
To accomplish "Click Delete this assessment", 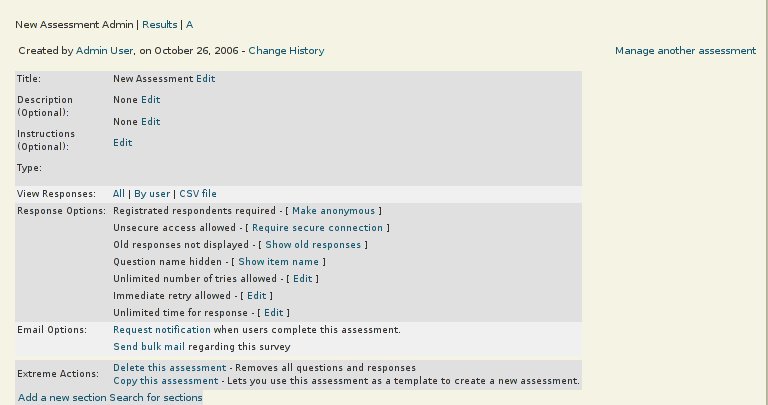I will pos(170,368).
